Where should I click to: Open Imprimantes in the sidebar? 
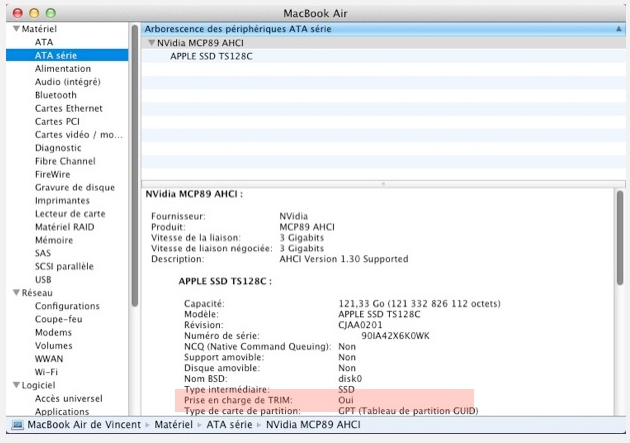click(x=62, y=201)
